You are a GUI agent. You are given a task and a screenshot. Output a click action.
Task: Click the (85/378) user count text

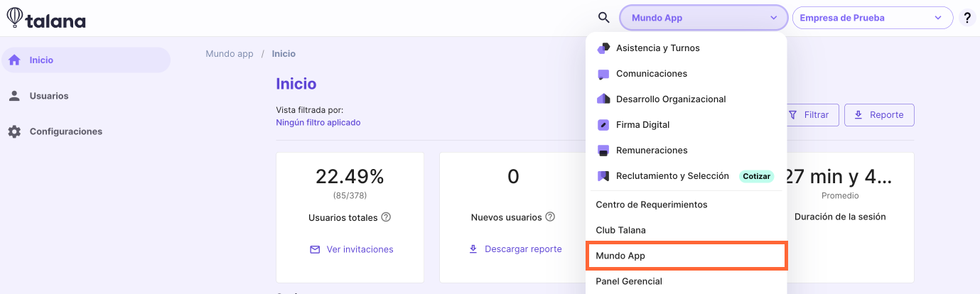pyautogui.click(x=350, y=195)
